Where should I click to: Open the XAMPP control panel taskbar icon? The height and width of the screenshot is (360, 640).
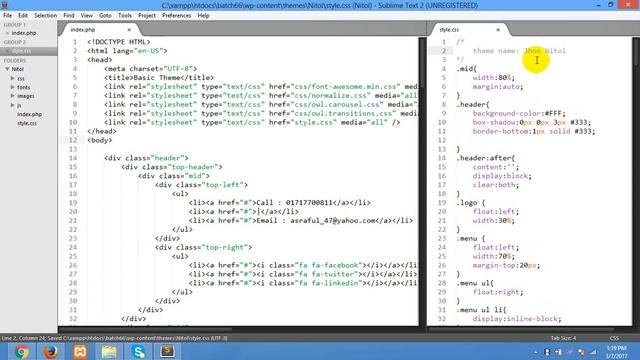tap(80, 351)
